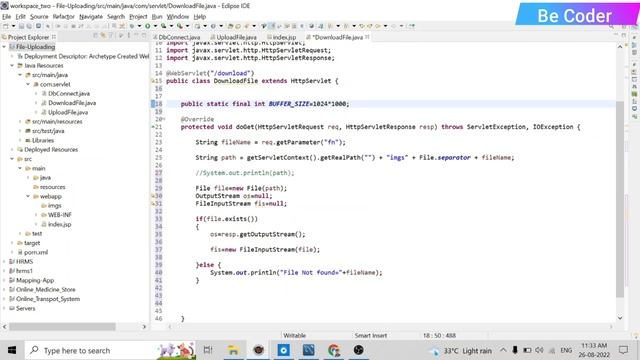Select the Mapping-App project
This screenshot has width=640, height=360.
(35, 280)
